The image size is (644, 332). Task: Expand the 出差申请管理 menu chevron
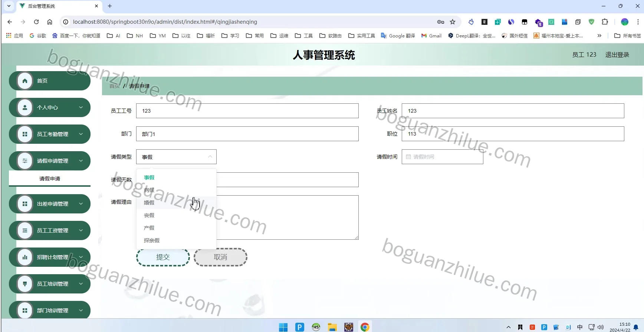click(x=81, y=204)
